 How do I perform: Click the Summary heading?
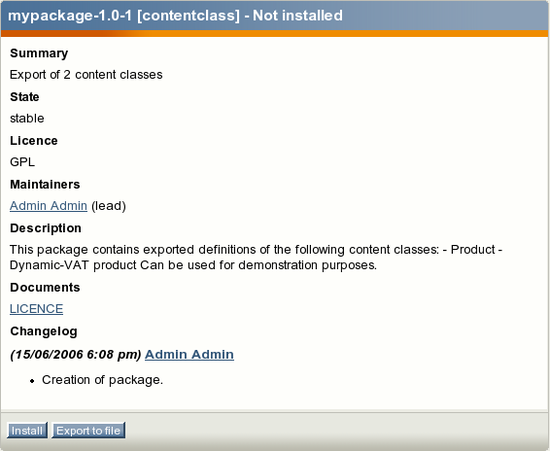(39, 53)
